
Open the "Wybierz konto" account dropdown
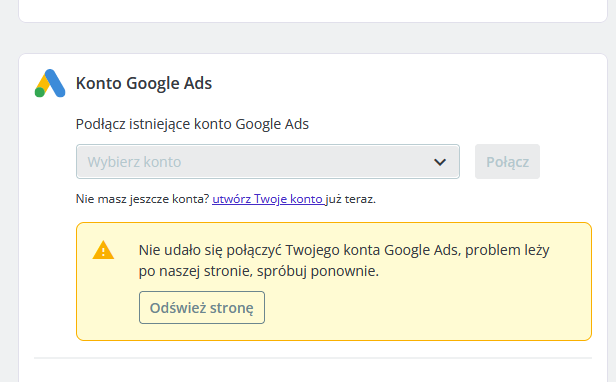pos(268,162)
